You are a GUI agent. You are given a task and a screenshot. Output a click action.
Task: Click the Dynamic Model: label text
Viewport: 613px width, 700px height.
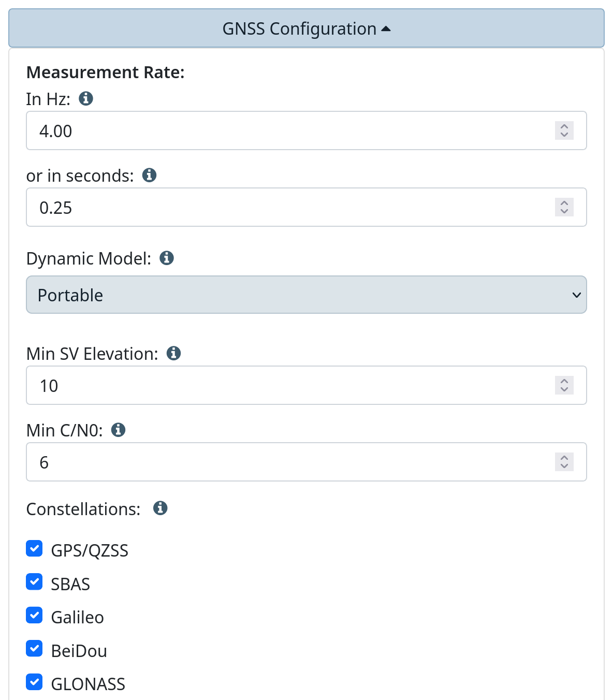(89, 259)
